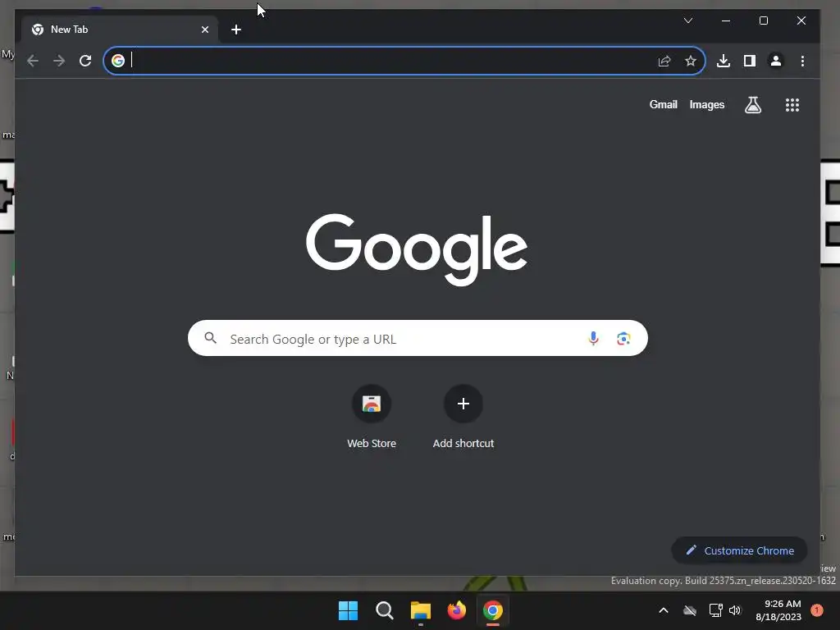
Task: Search by image with Google Lens icon
Action: coord(623,339)
